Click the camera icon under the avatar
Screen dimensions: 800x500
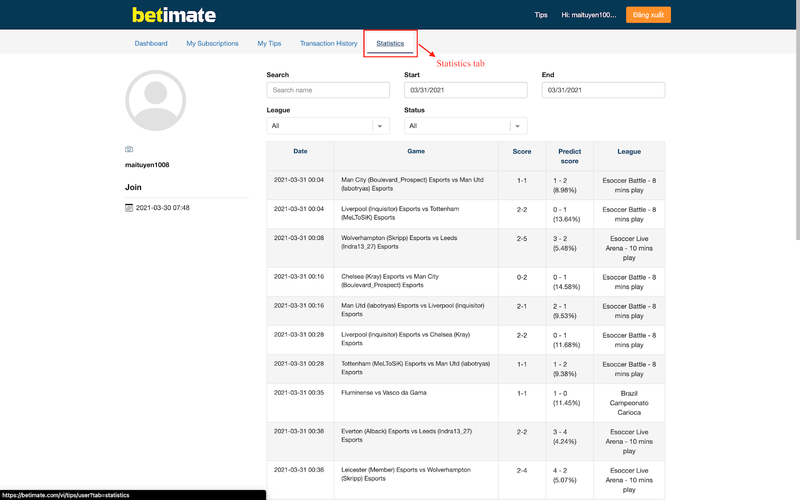[129, 149]
